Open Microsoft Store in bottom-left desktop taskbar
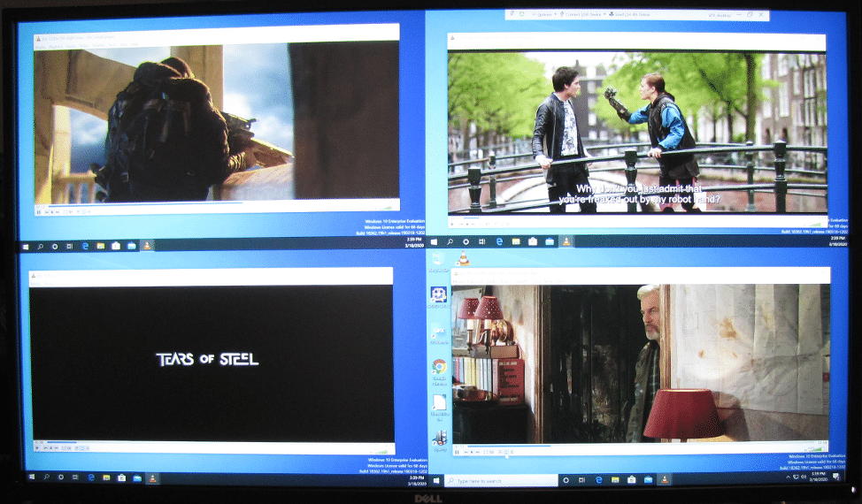 point(122,478)
